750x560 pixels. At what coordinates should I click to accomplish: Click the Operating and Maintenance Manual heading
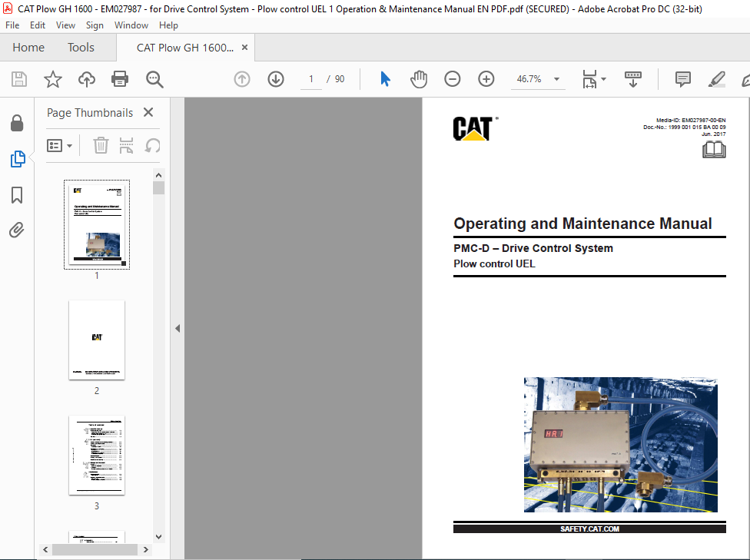point(582,224)
